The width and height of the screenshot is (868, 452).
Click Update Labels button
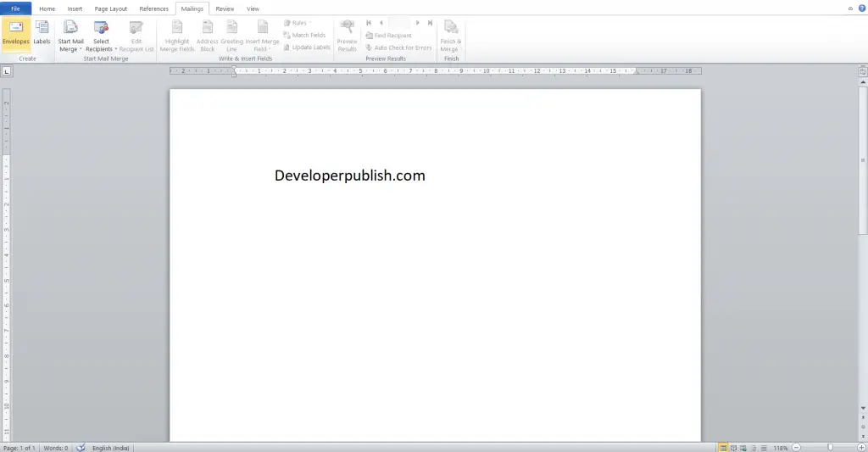[307, 47]
